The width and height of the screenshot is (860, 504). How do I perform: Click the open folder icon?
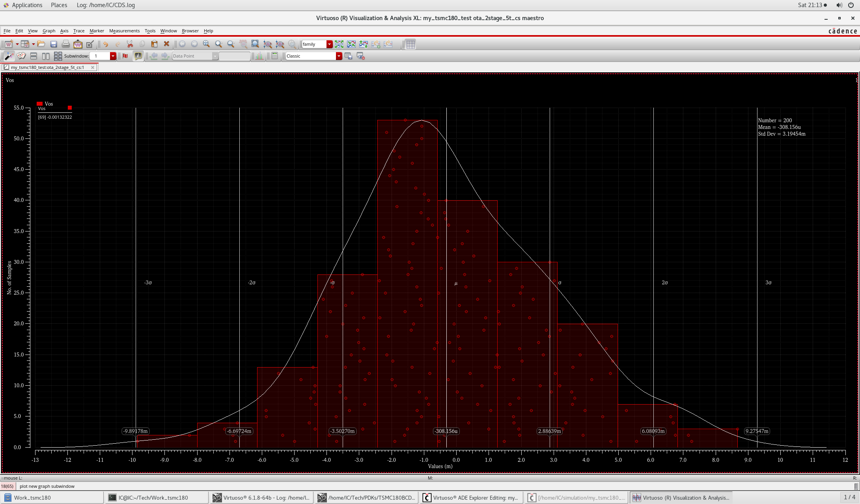pyautogui.click(x=41, y=44)
